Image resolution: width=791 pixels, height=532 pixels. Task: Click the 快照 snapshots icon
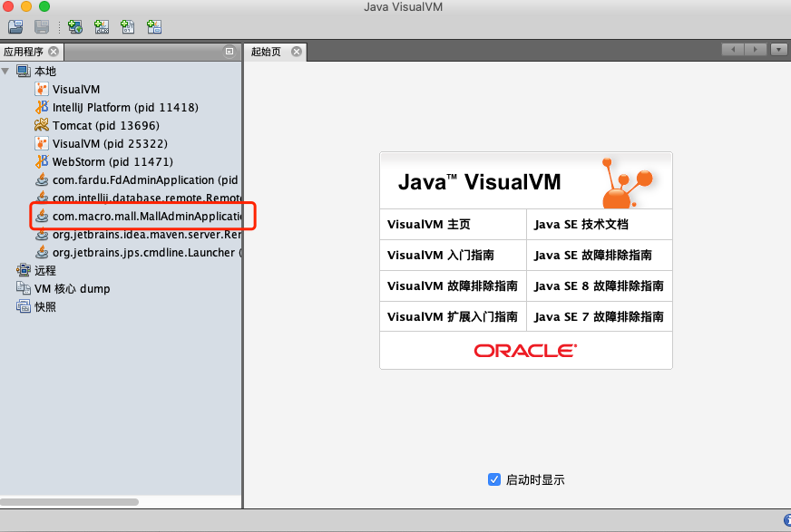pos(24,306)
